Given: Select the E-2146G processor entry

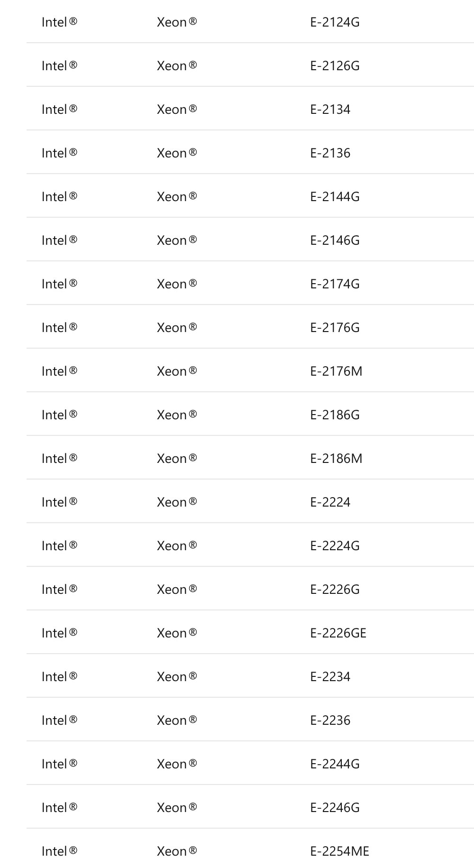Looking at the screenshot, I should [335, 240].
